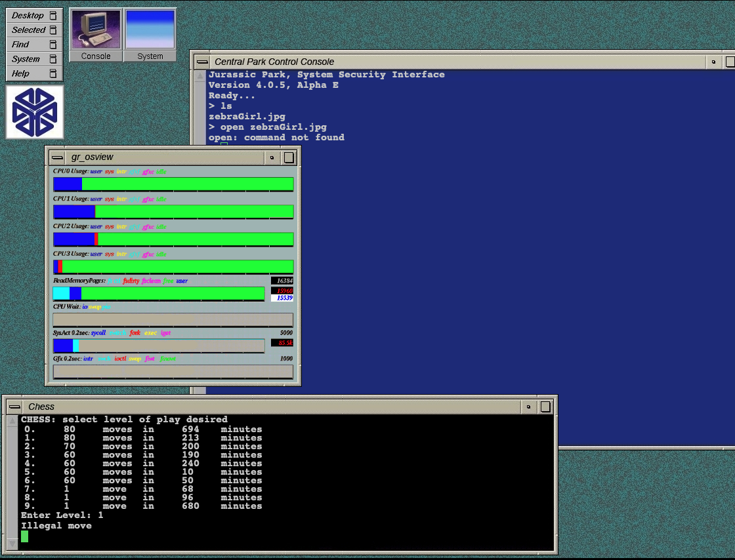Click the tear-off icon beside Find in the toolchest

coord(53,45)
